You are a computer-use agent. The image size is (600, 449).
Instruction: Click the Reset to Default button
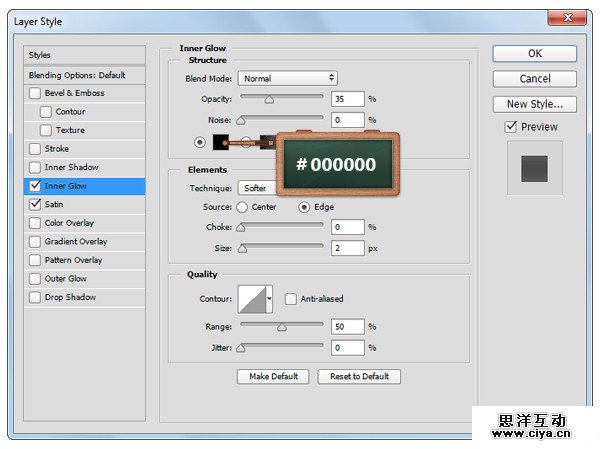(x=359, y=376)
